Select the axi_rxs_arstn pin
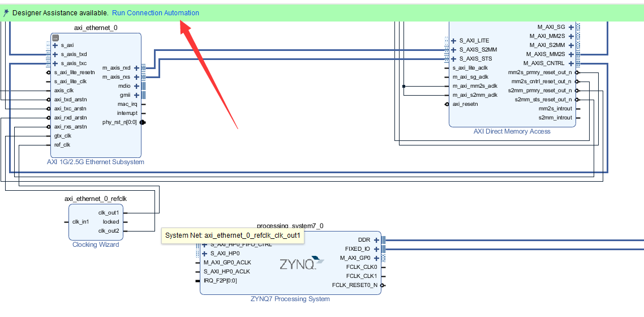644x317 pixels. (70, 126)
